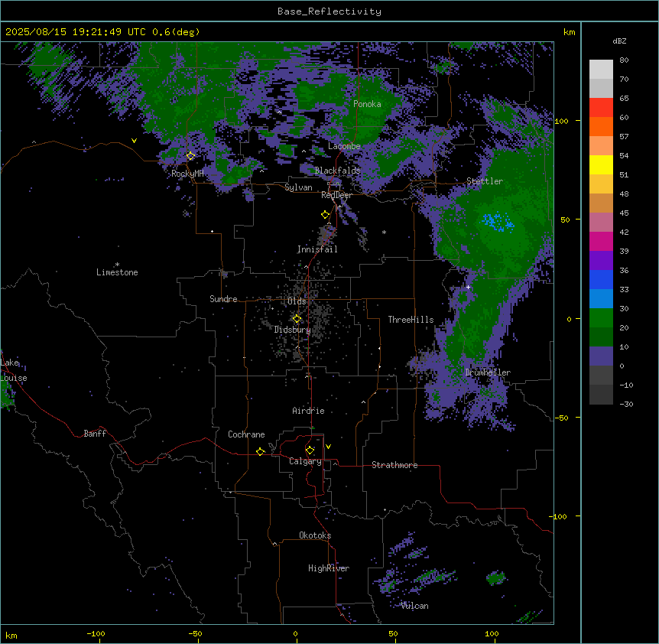Select the yellow diamond marker east of Cochrane

tap(260, 451)
